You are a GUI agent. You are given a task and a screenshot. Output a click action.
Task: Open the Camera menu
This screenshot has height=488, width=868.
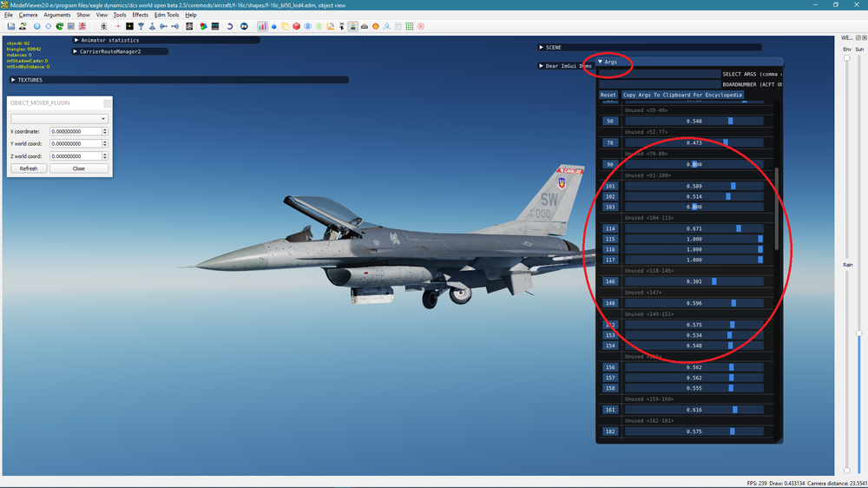[x=29, y=15]
